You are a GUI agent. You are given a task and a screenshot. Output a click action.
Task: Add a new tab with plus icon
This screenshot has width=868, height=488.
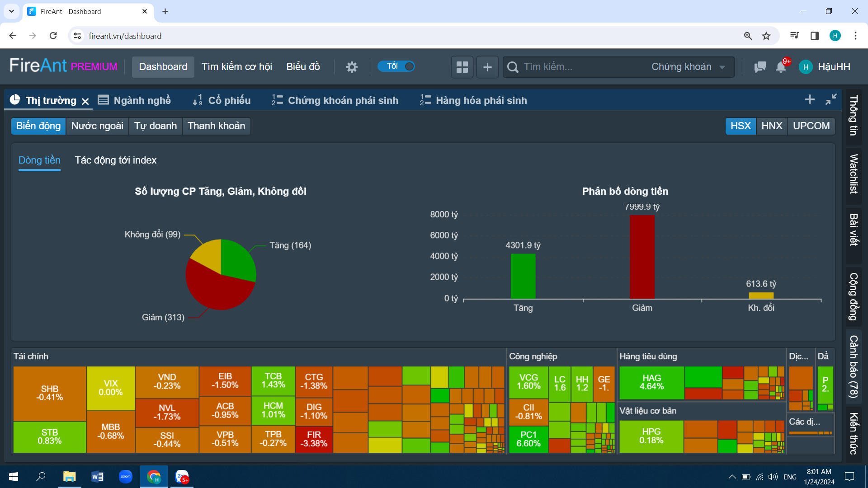pyautogui.click(x=810, y=99)
